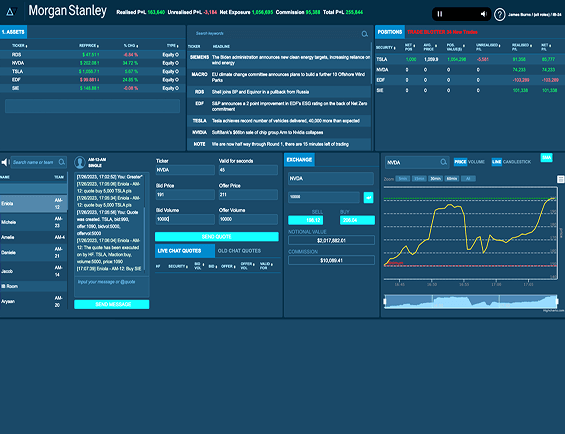
Task: Click the cyan SELL price button
Action: click(x=306, y=220)
